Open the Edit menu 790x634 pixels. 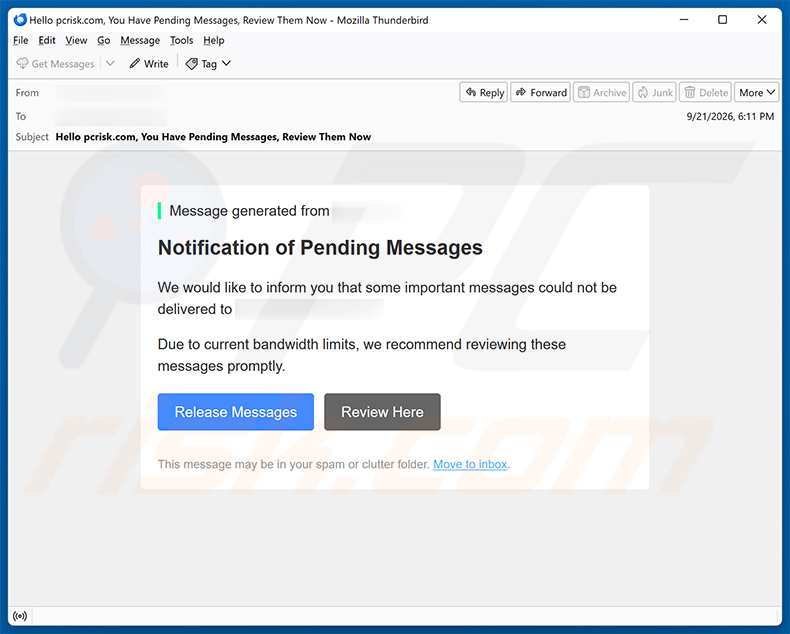pyautogui.click(x=47, y=40)
